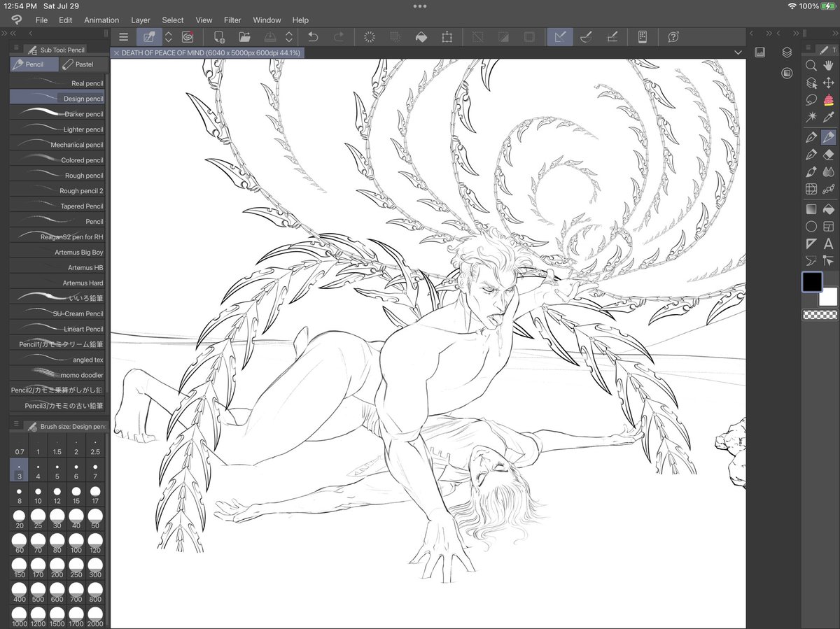The width and height of the screenshot is (840, 629).
Task: Select the black main color swatch
Action: click(x=812, y=282)
